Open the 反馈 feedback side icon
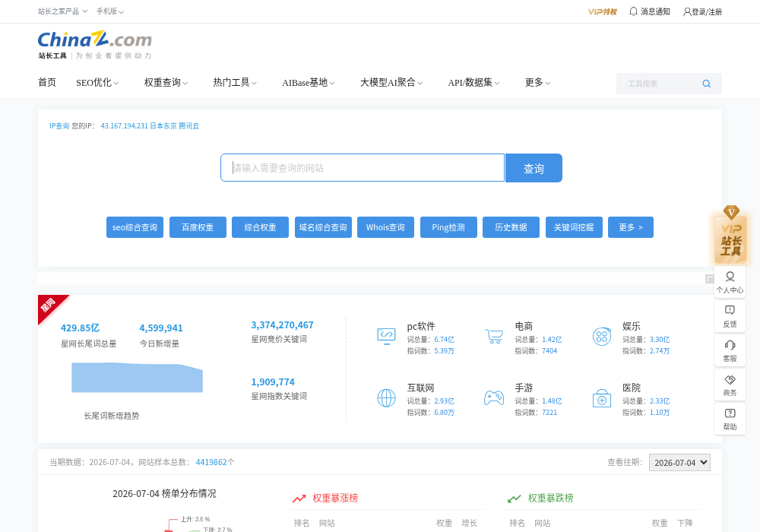The image size is (760, 532). click(730, 316)
